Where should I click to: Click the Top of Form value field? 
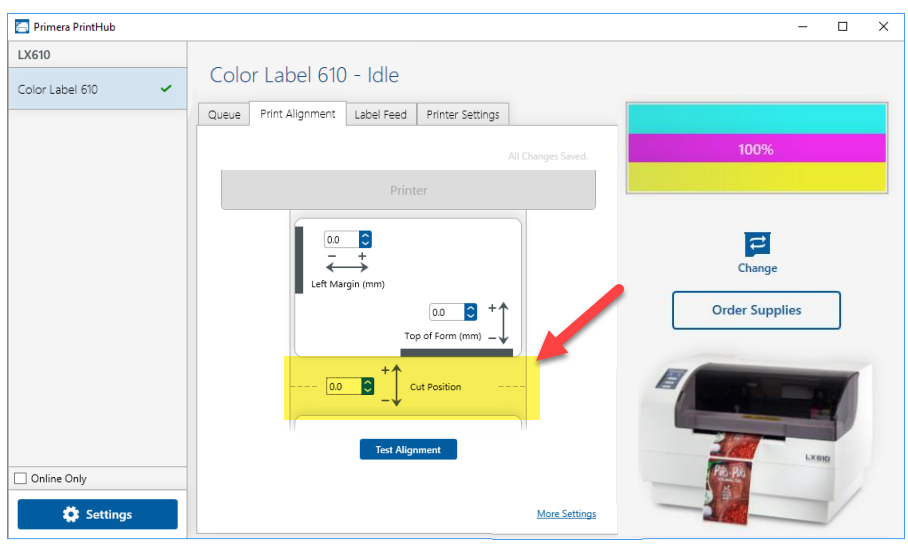447,312
